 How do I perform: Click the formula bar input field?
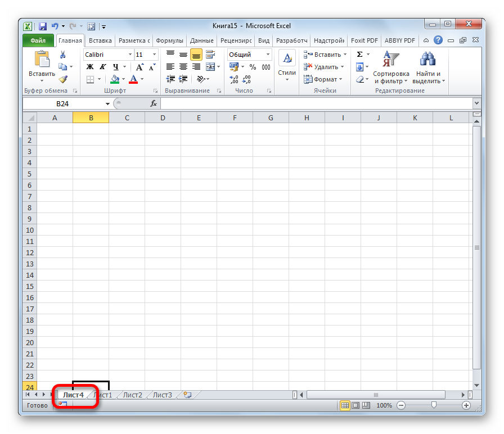tap(315, 104)
